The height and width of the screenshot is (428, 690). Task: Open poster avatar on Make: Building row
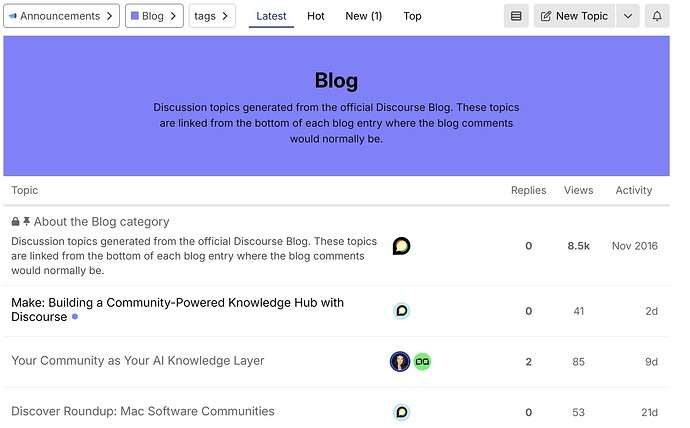tap(401, 311)
